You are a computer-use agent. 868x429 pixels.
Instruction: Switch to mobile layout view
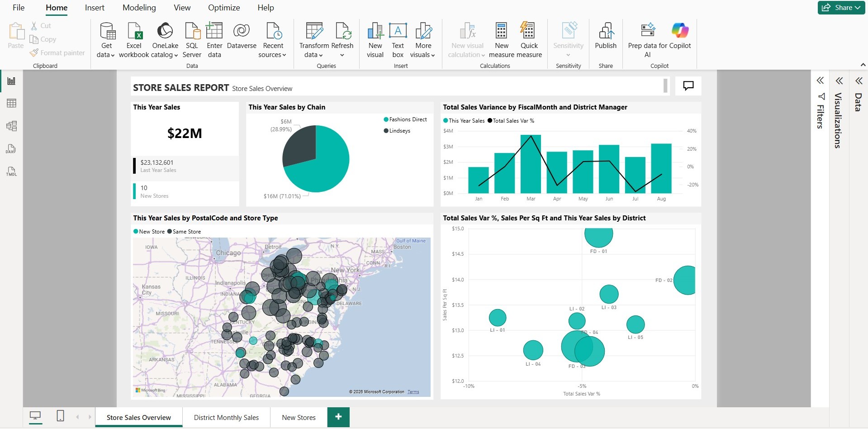pos(60,416)
